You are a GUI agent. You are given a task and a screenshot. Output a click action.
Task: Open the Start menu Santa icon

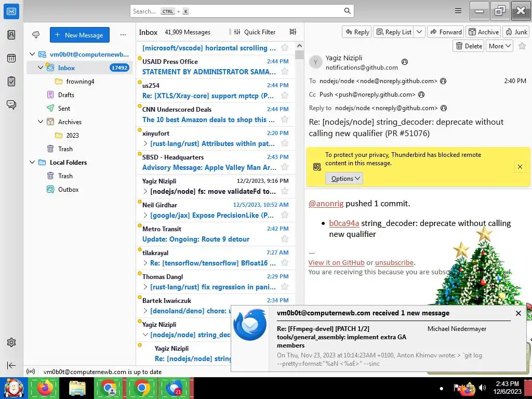14,388
